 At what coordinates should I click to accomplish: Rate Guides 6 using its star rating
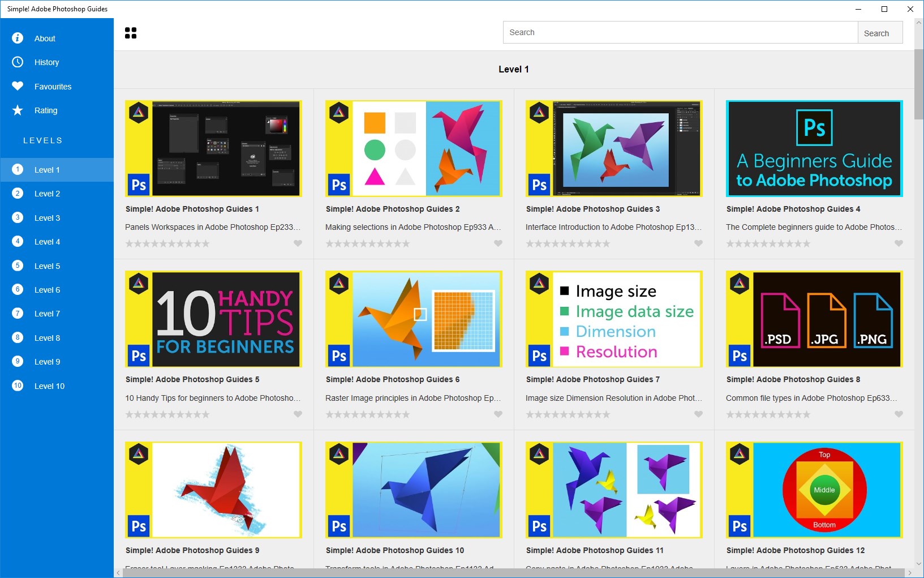point(368,414)
